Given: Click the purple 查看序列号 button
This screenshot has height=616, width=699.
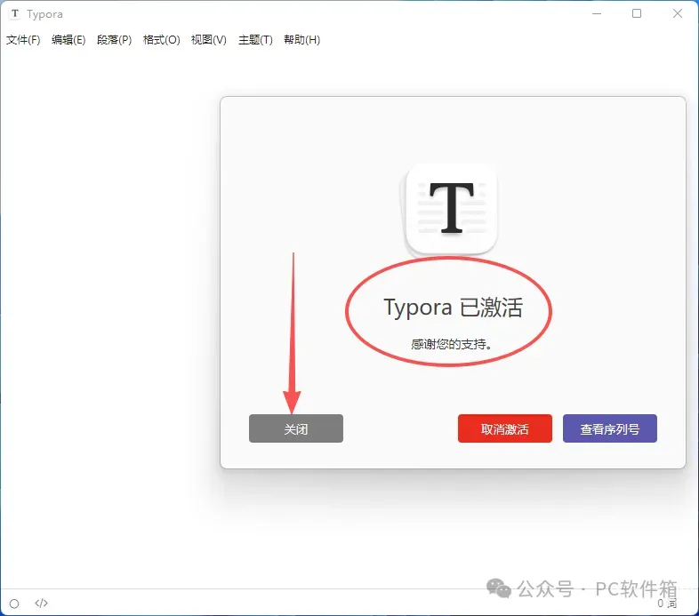Looking at the screenshot, I should click(610, 428).
